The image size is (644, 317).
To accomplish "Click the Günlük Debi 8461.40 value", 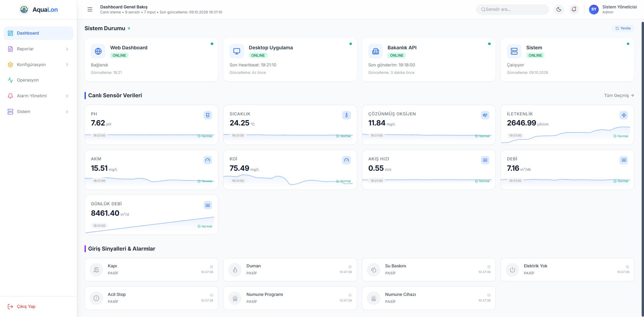I will [105, 213].
